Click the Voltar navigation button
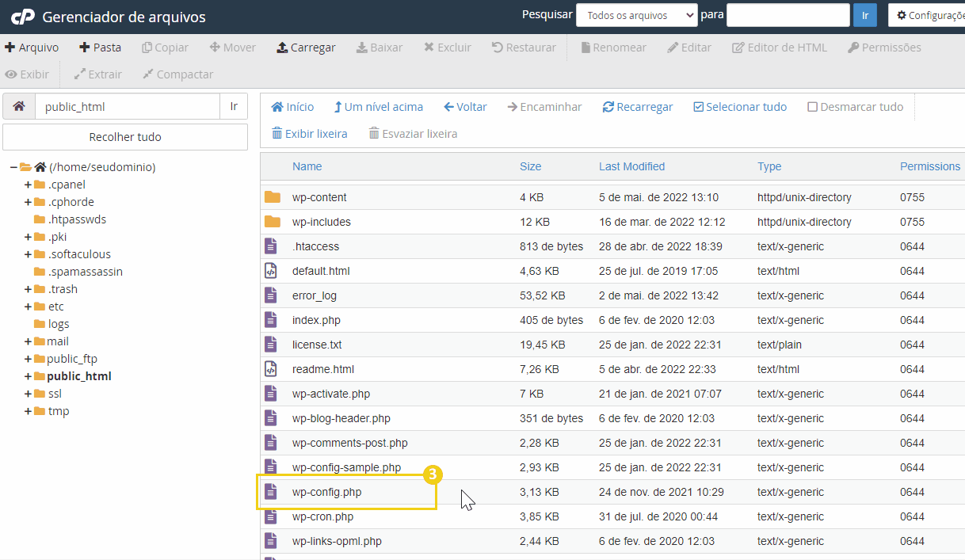The height and width of the screenshot is (560, 965). tap(466, 107)
